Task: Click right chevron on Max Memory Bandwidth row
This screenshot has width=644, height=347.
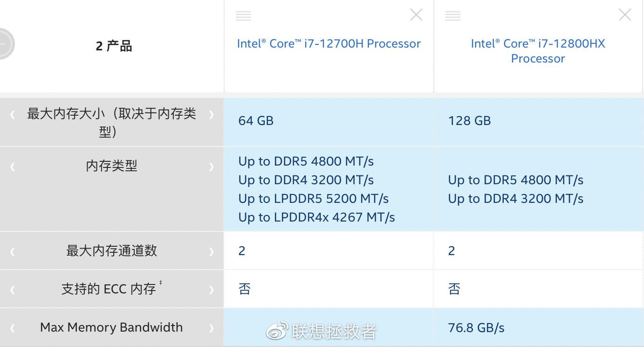Action: tap(212, 328)
